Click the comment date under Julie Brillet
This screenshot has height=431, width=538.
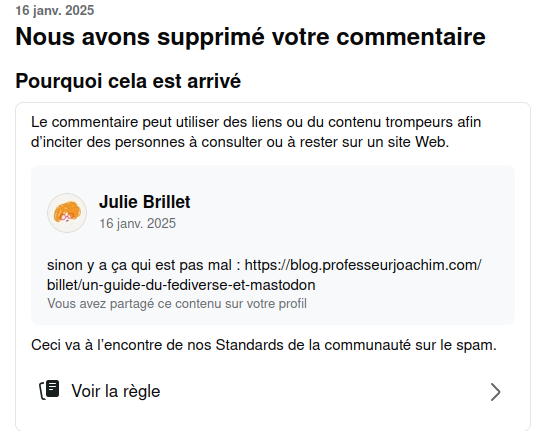pos(137,224)
